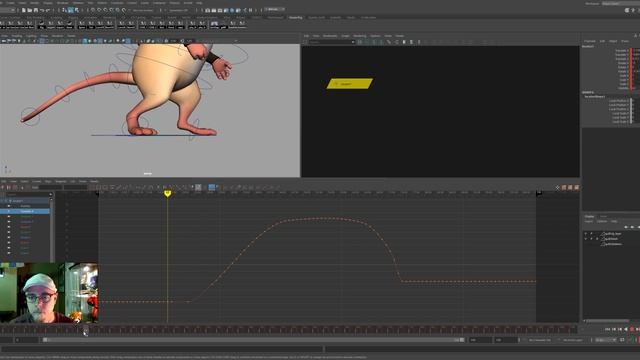Click the IPR render icon
Screen dimensions: 640x360
coord(220,10)
